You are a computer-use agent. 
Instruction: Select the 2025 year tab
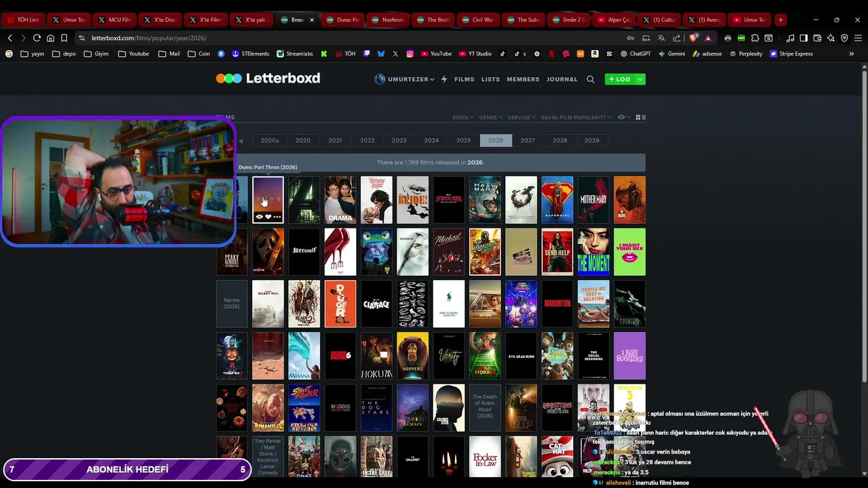pos(463,140)
